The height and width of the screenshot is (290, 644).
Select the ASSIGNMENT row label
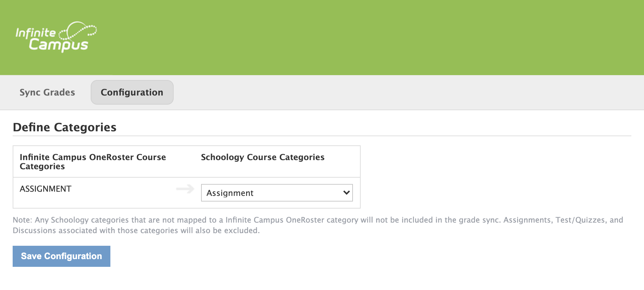[x=46, y=189]
